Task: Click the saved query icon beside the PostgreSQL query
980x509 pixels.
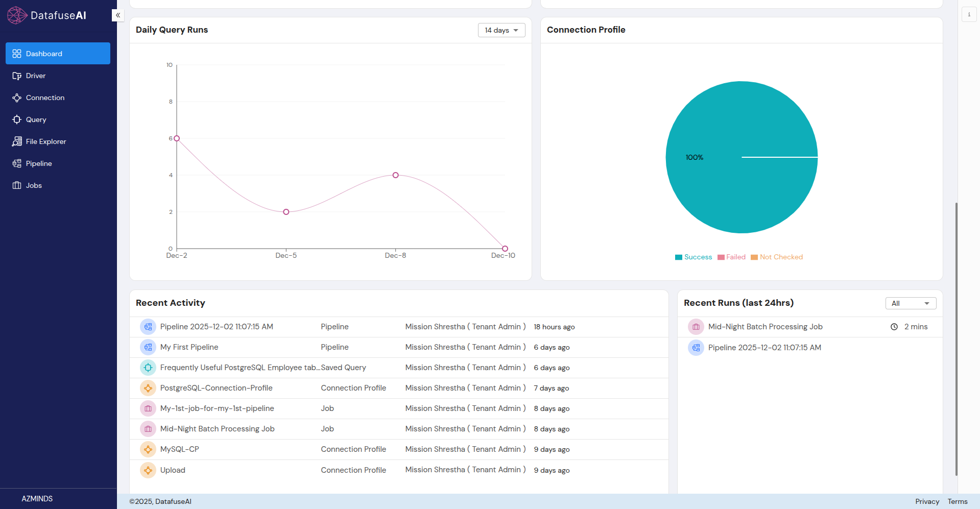Action: click(148, 368)
